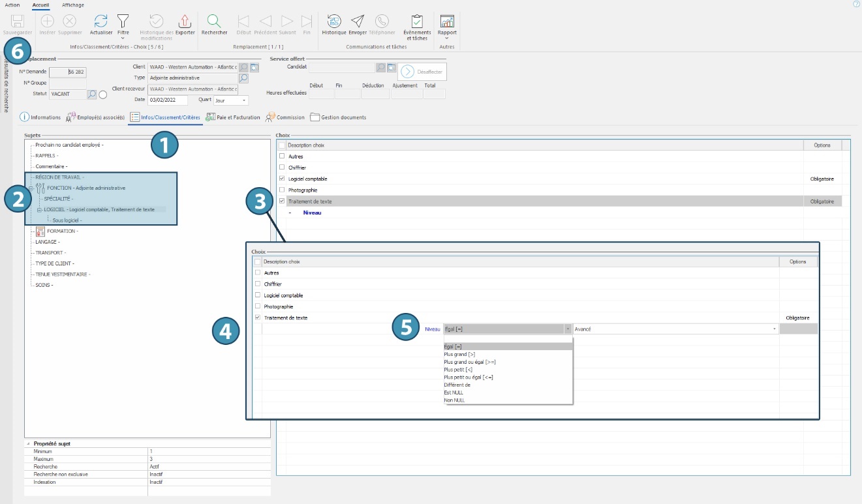Click the magnifier beside Statut field
The width and height of the screenshot is (862, 504).
point(92,95)
